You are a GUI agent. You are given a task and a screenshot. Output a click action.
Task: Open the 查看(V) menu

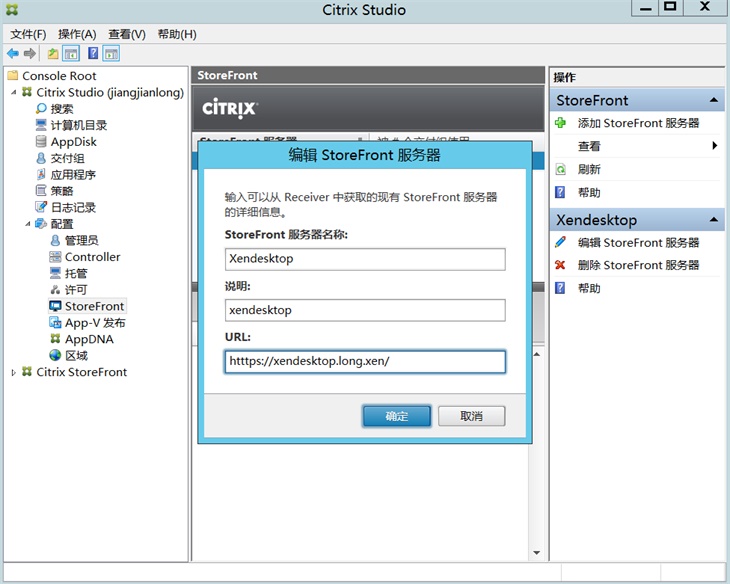click(127, 34)
